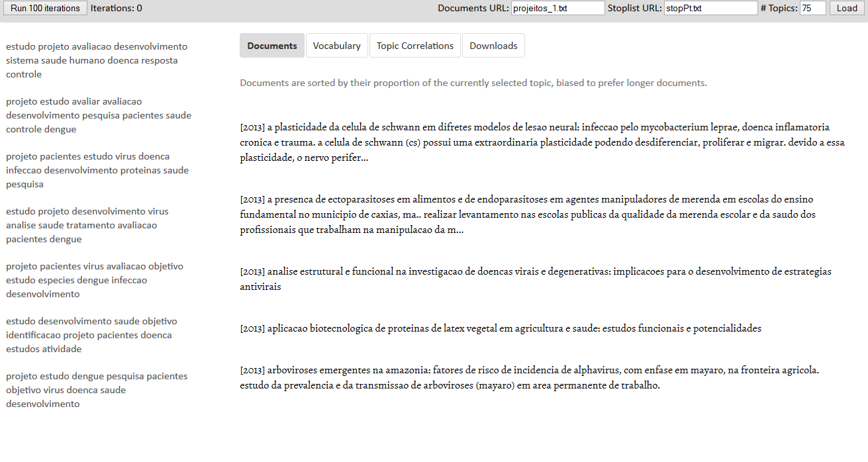Open the Topic Correlations tab
The height and width of the screenshot is (462, 868).
414,46
